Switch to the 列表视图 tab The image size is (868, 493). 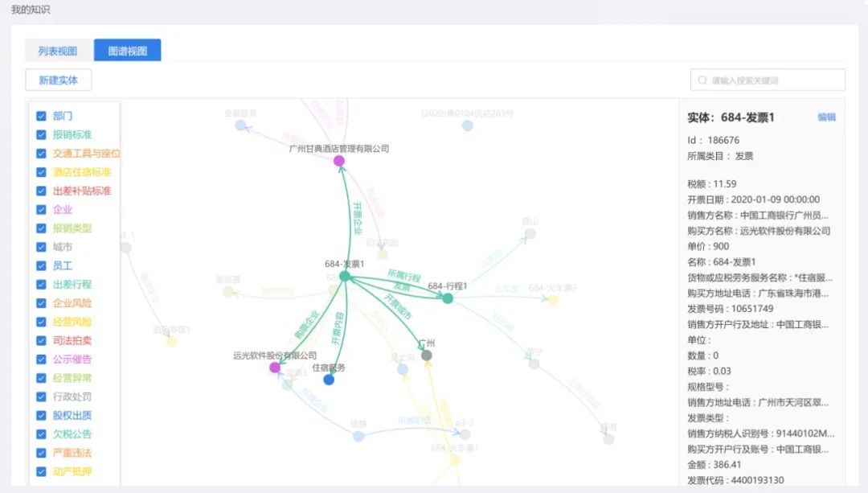point(58,51)
